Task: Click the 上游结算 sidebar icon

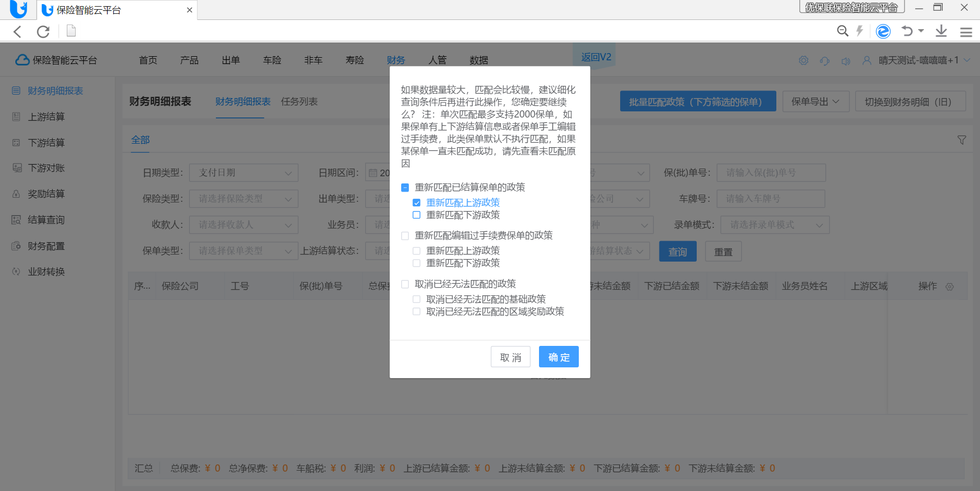Action: click(16, 116)
